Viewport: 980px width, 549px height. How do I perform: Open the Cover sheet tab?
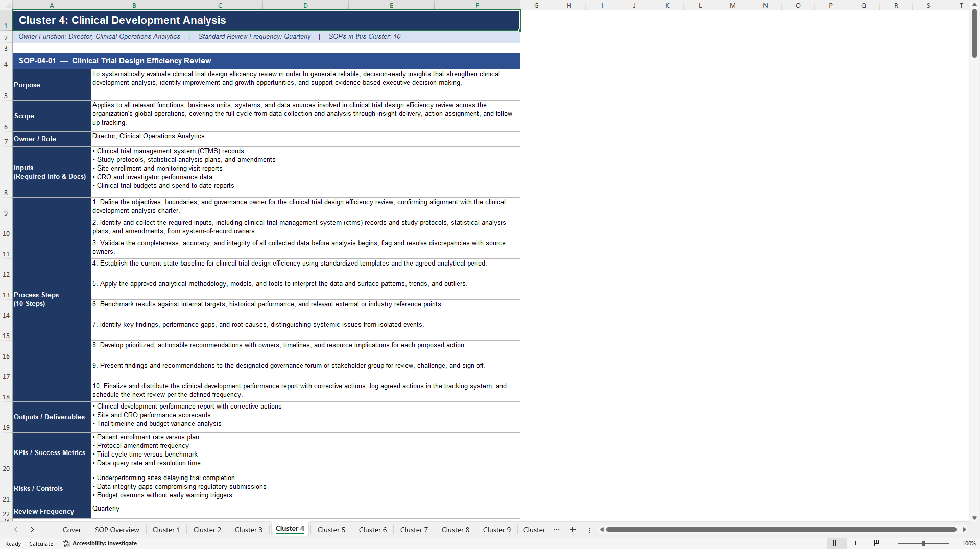click(x=72, y=530)
